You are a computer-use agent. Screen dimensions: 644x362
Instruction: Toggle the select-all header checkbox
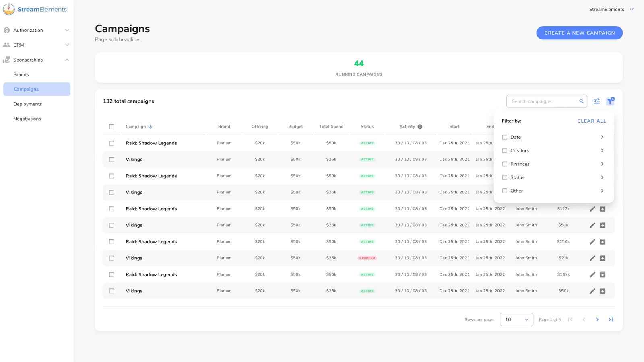pyautogui.click(x=112, y=127)
